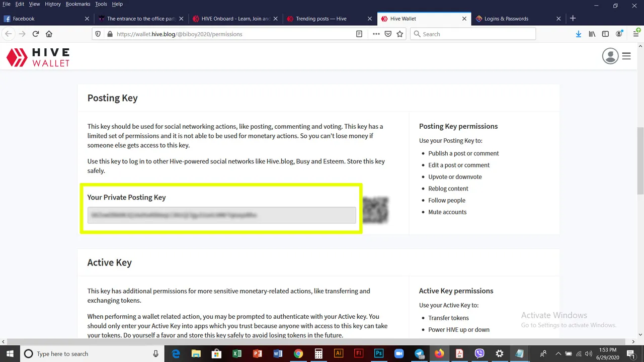Open the History menu
This screenshot has width=644, height=362.
click(x=53, y=4)
